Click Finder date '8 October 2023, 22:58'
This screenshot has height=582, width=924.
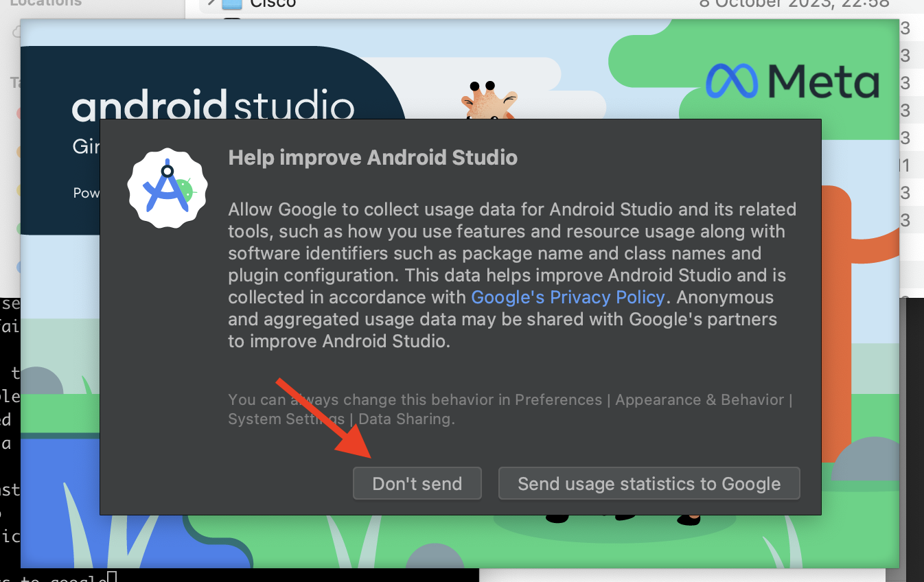(794, 3)
